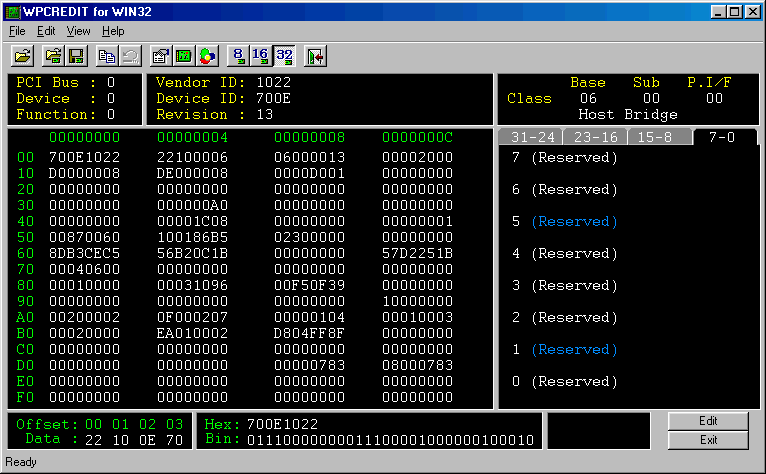This screenshot has height=474, width=766.
Task: Click the save floppy disk icon
Action: tap(77, 56)
